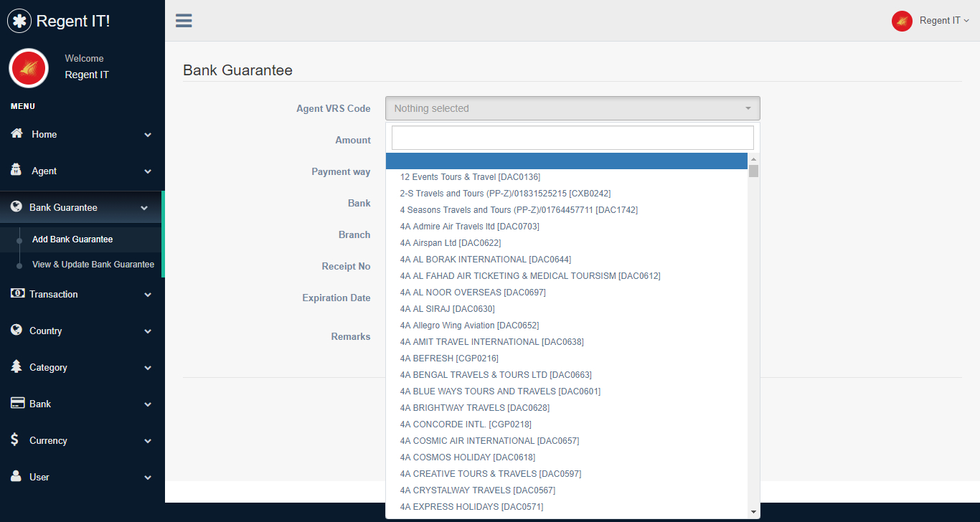Viewport: 980px width, 522px height.
Task: Open the Agent menu item
Action: [83, 171]
